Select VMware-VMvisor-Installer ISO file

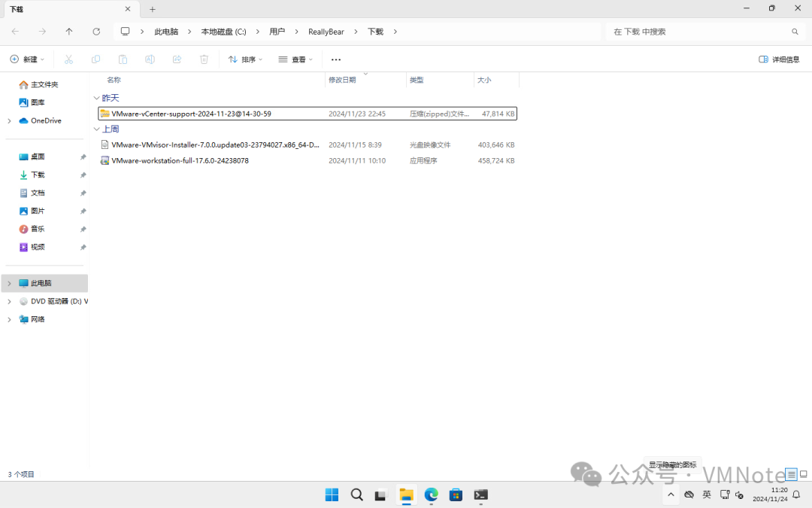click(x=308, y=144)
